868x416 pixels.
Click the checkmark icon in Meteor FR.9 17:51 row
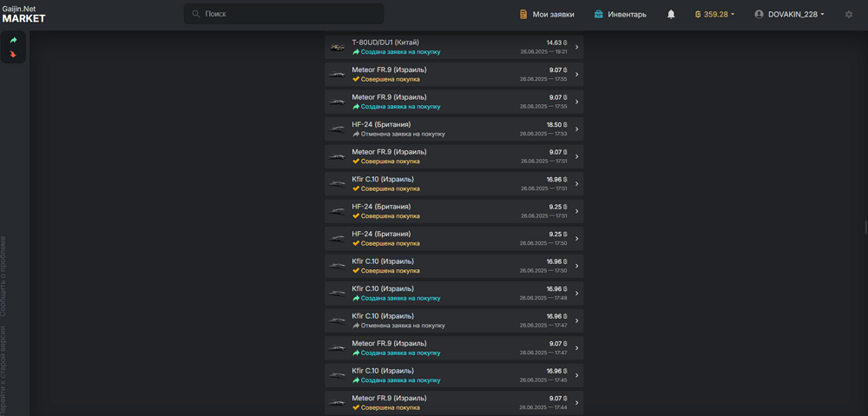356,162
